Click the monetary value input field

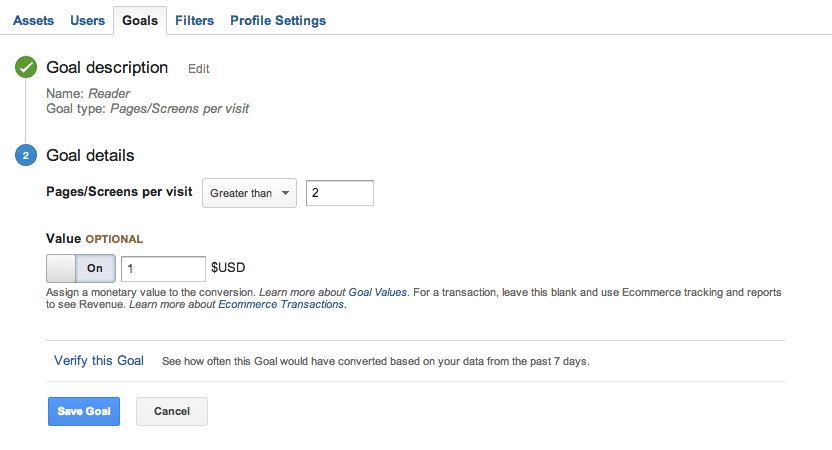point(163,268)
